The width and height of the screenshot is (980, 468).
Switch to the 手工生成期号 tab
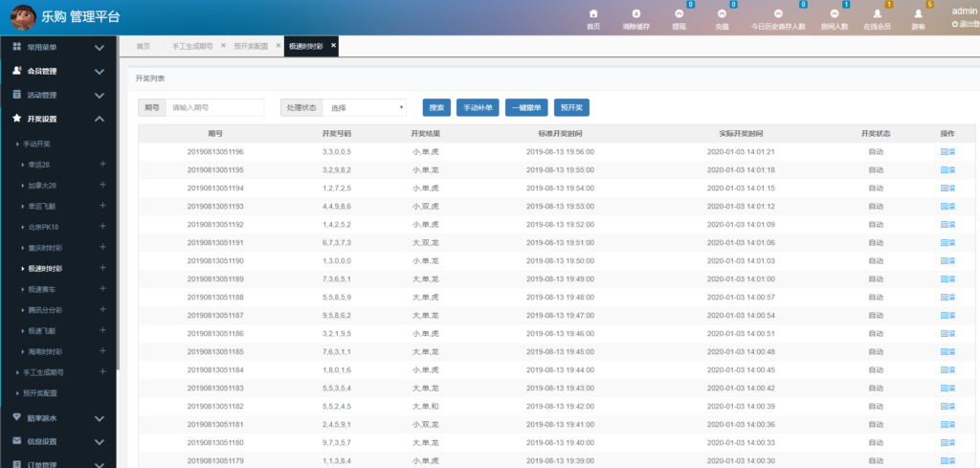click(192, 46)
